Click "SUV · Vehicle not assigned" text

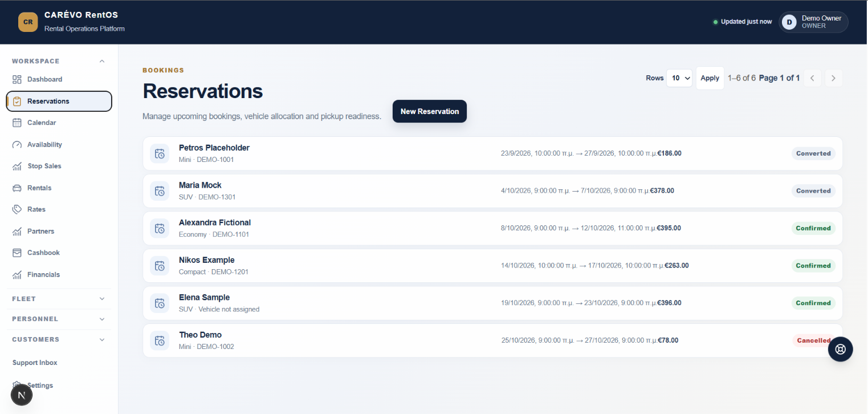tap(219, 309)
